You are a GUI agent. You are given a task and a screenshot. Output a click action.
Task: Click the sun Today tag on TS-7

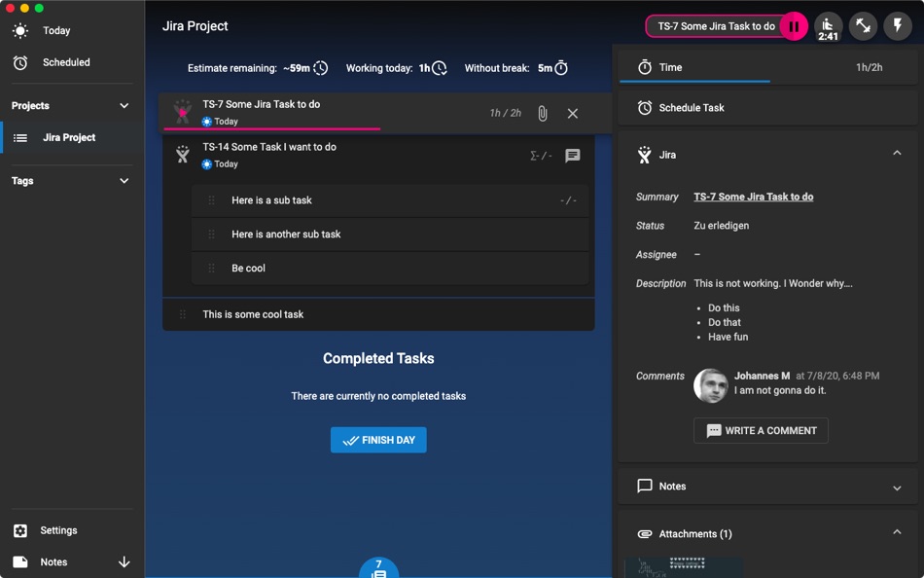(x=221, y=122)
